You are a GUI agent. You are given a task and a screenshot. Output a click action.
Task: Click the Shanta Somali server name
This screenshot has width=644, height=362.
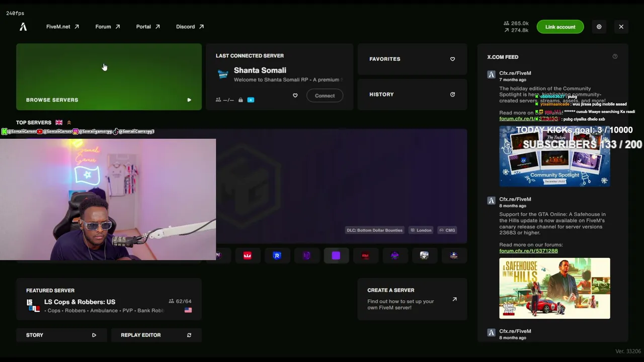coord(260,70)
